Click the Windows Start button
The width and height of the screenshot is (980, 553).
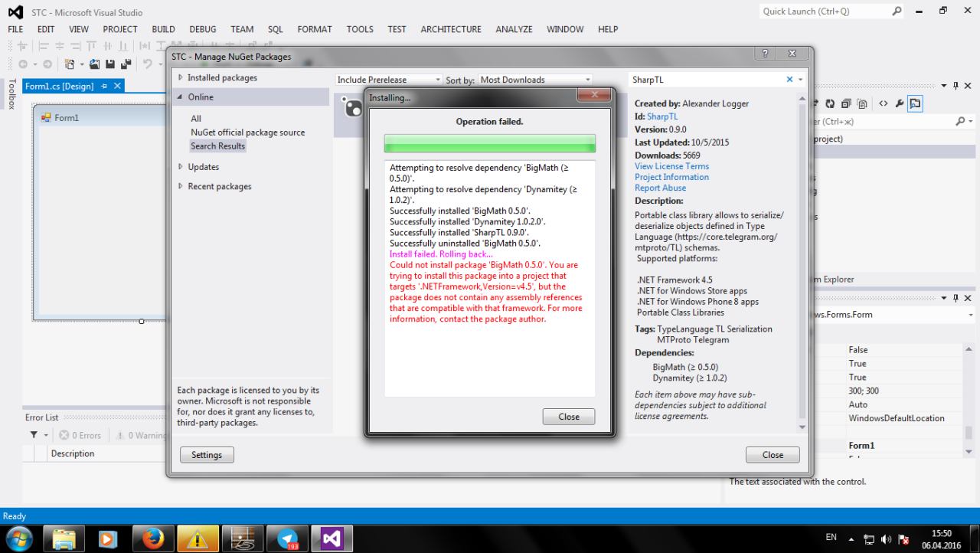point(20,538)
